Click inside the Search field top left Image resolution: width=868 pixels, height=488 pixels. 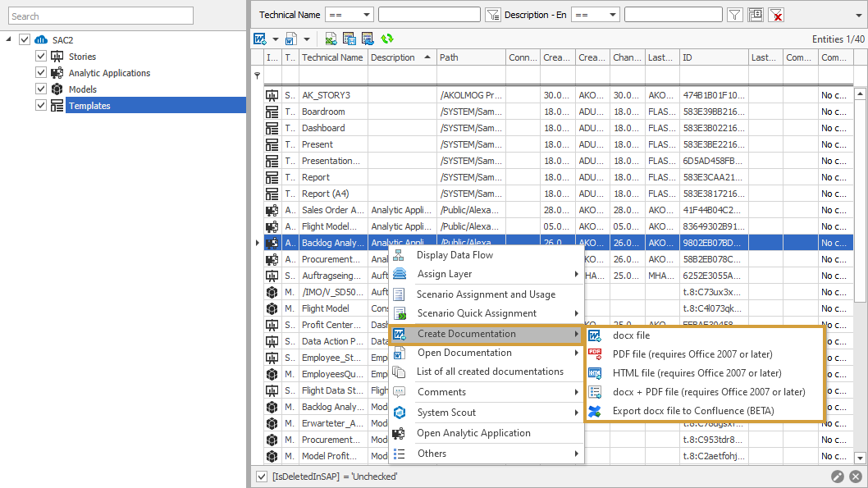100,15
